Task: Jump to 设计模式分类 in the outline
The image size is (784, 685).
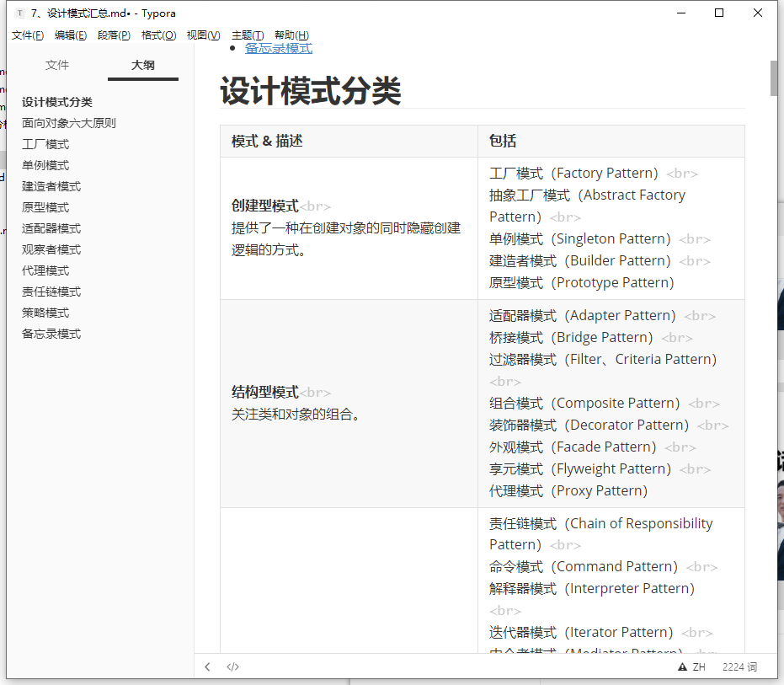Action: 57,102
